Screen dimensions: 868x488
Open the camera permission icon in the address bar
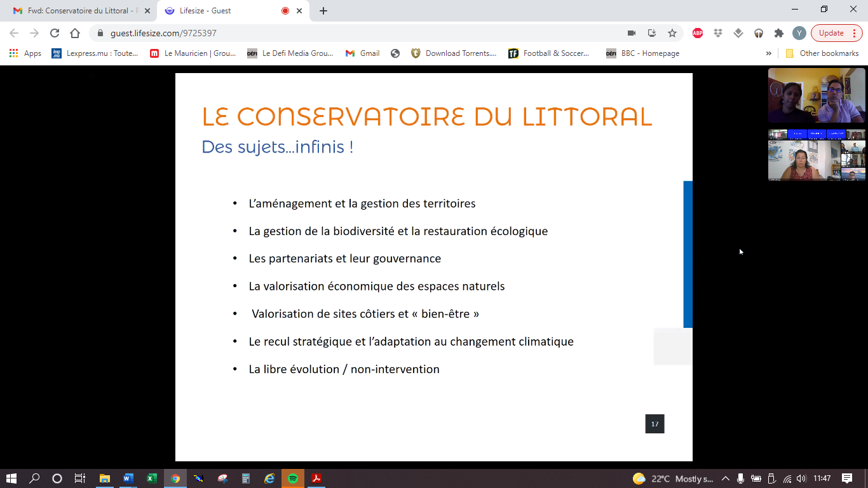(632, 33)
